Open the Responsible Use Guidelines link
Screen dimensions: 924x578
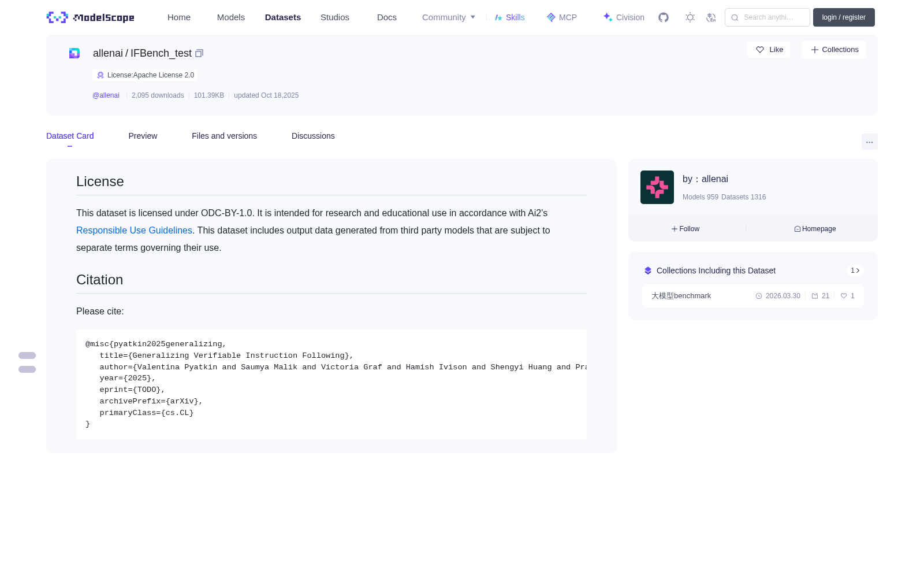coord(134,230)
